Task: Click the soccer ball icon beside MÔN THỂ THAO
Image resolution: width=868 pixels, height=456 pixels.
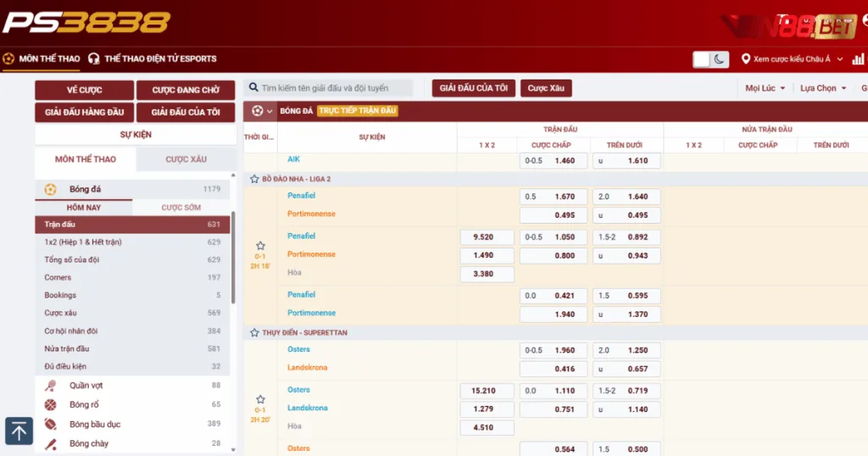Action: tap(8, 58)
